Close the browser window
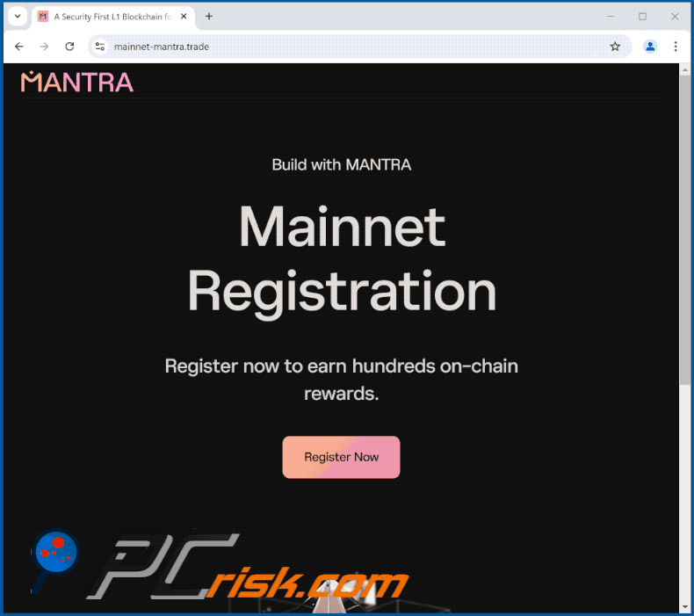The width and height of the screenshot is (694, 616). [675, 17]
